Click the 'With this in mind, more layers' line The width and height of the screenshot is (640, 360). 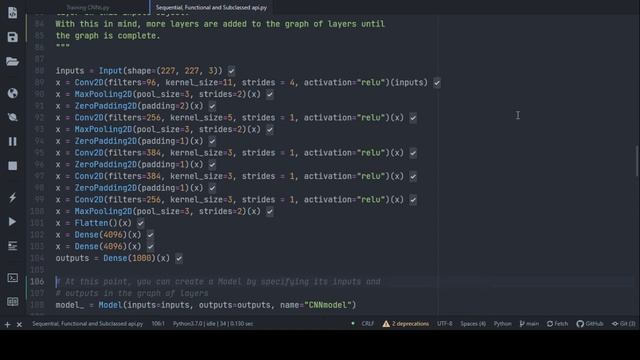(x=220, y=24)
